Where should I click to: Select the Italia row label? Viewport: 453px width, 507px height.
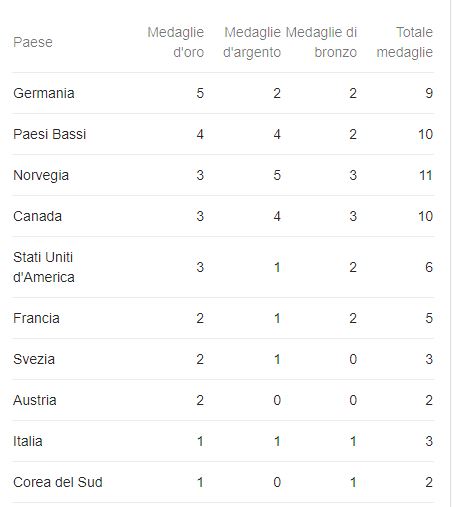coord(28,441)
